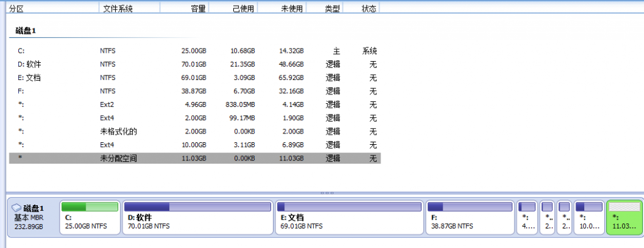
Task: Click the 838.05MB used value
Action: coord(240,104)
